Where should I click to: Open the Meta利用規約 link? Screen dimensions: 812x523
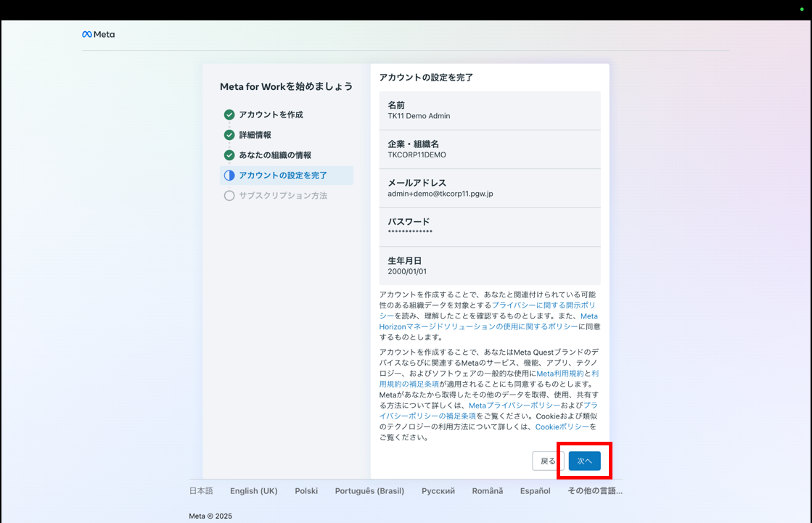click(x=559, y=374)
